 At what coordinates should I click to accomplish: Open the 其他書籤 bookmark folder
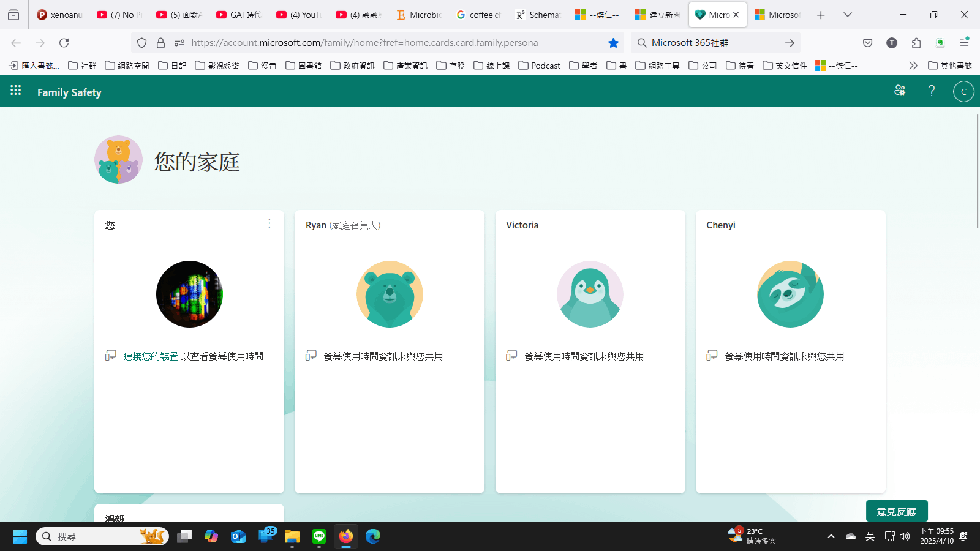tap(950, 66)
